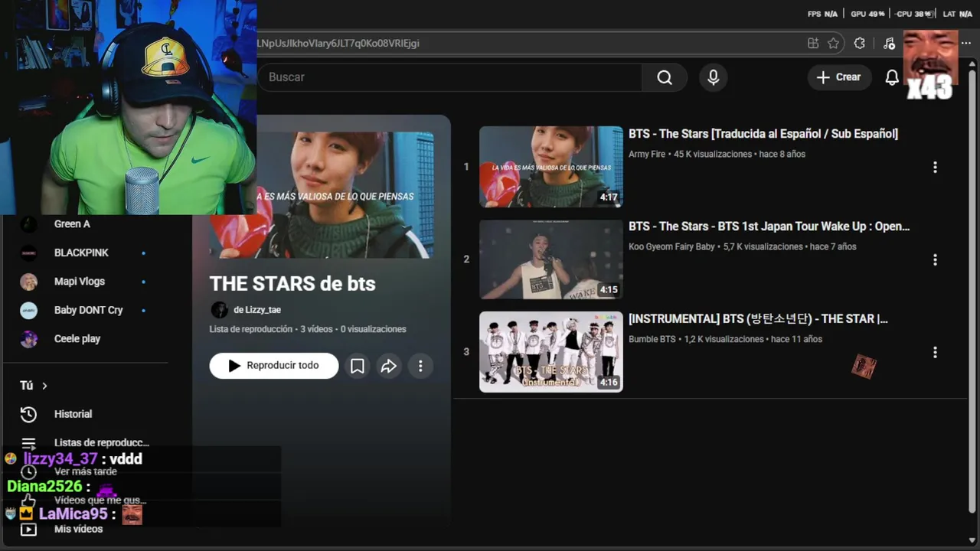Focus the Buscar search field

450,77
